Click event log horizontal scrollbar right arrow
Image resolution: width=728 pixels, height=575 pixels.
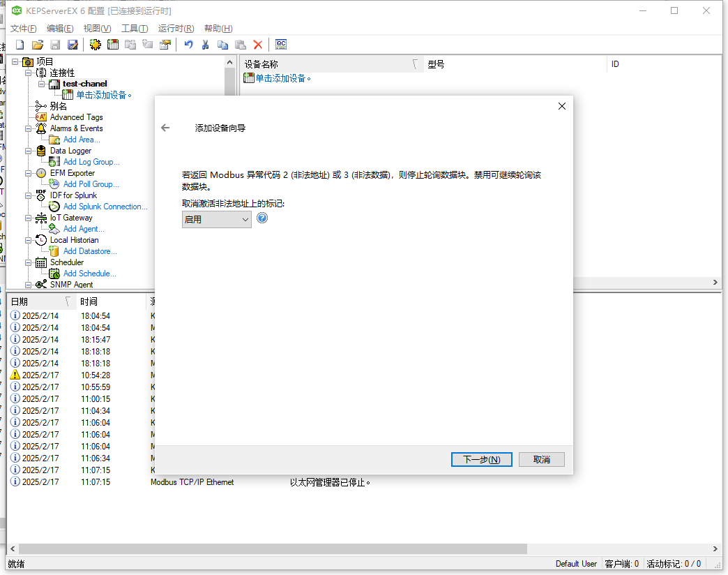[x=715, y=548]
